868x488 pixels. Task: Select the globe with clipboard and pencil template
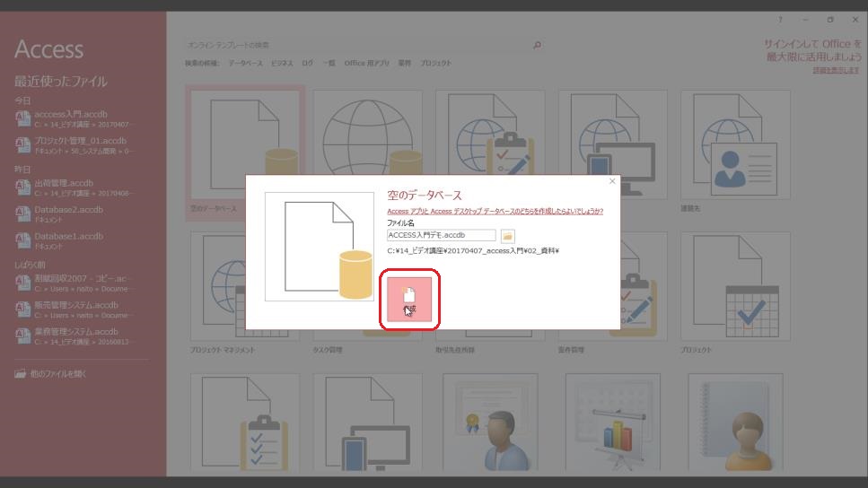pos(490,133)
